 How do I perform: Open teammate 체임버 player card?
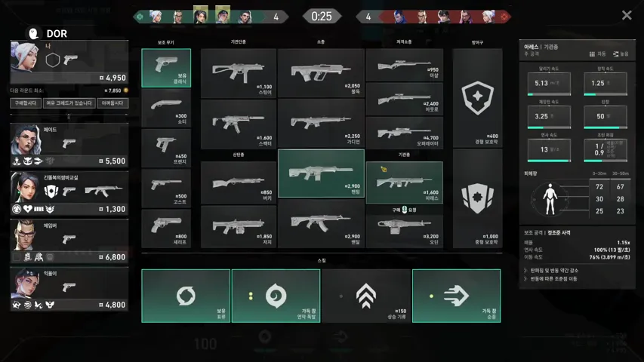tap(69, 241)
